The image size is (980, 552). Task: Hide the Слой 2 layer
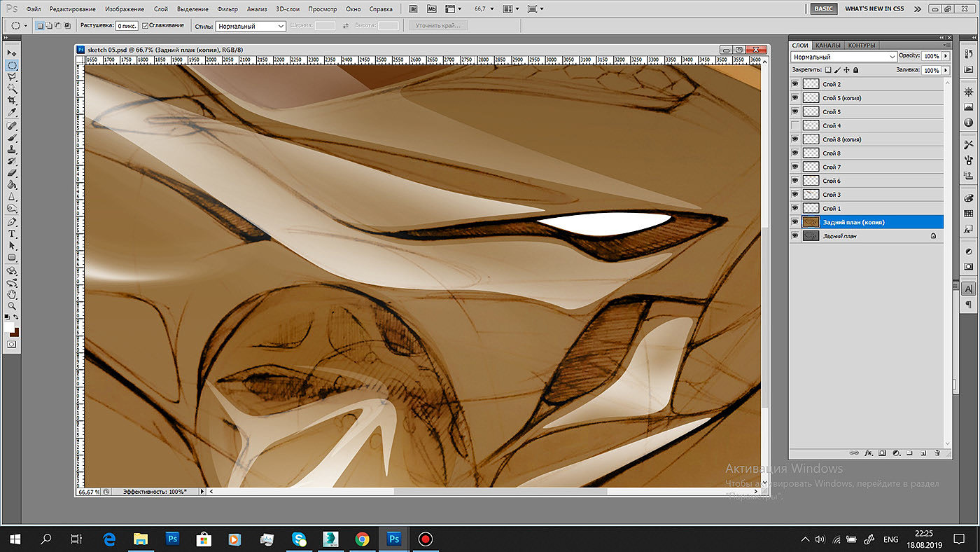tap(794, 84)
